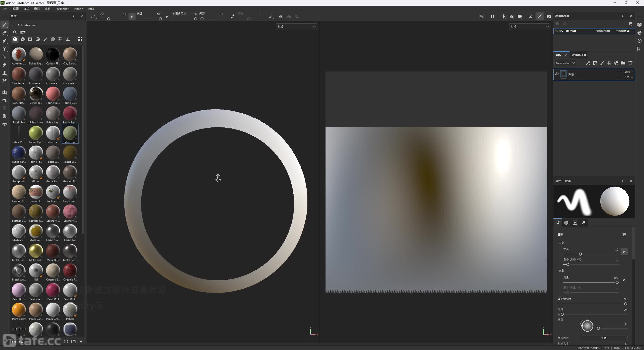The width and height of the screenshot is (644, 350).
Task: Click the 间距 slider in properties panel
Action: point(592,314)
